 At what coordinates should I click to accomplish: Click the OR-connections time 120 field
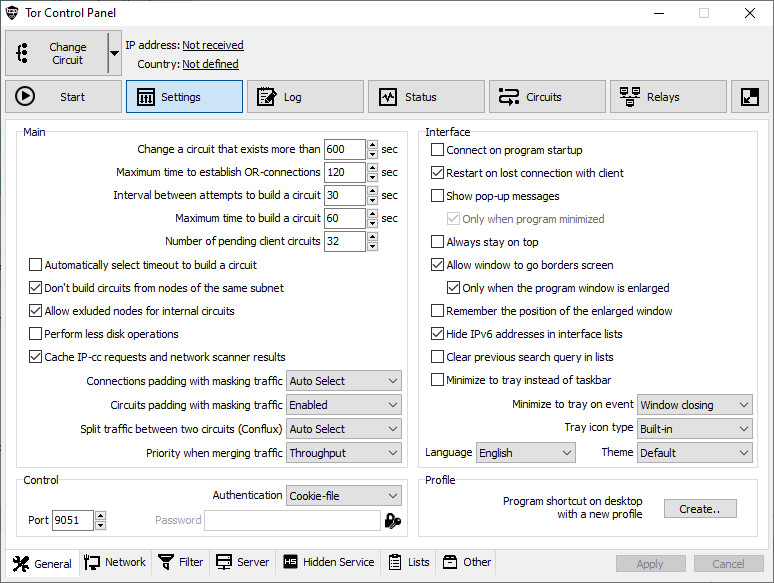click(345, 172)
